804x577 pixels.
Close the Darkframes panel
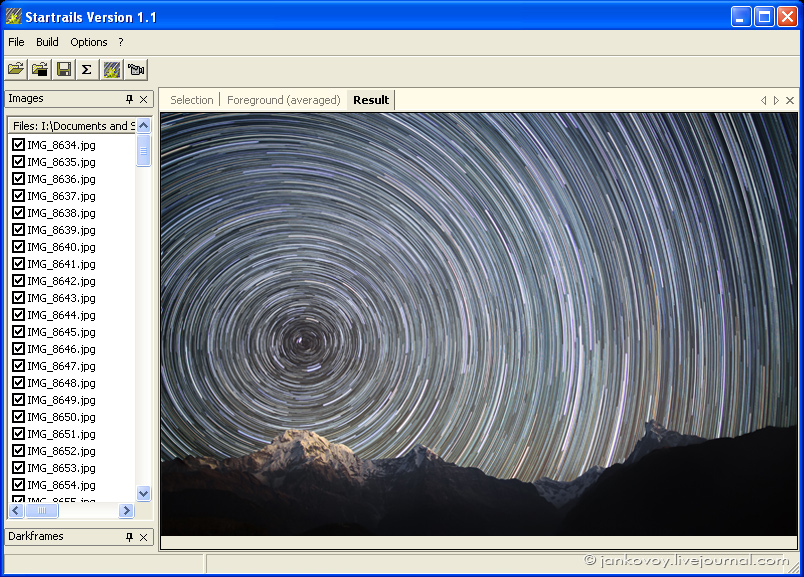(x=144, y=537)
